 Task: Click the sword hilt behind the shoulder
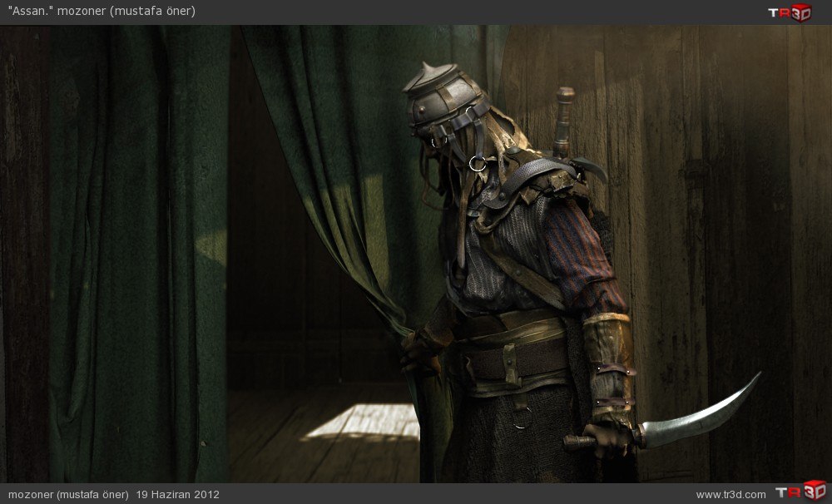click(565, 116)
